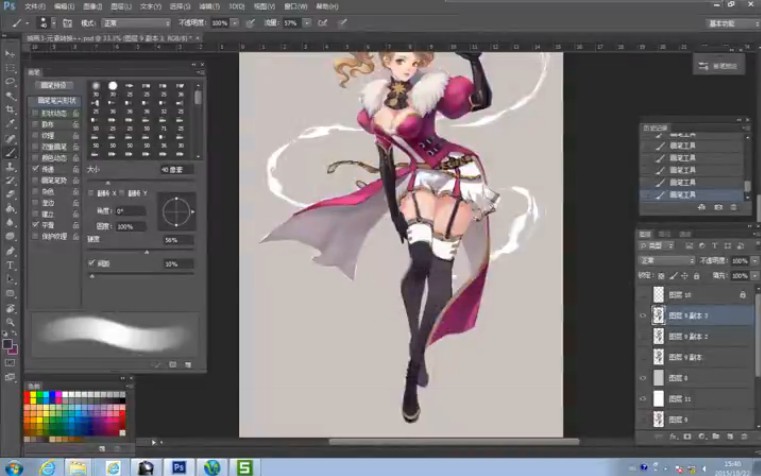Click the foreground color swatch
This screenshot has height=476, width=761.
tap(7, 344)
